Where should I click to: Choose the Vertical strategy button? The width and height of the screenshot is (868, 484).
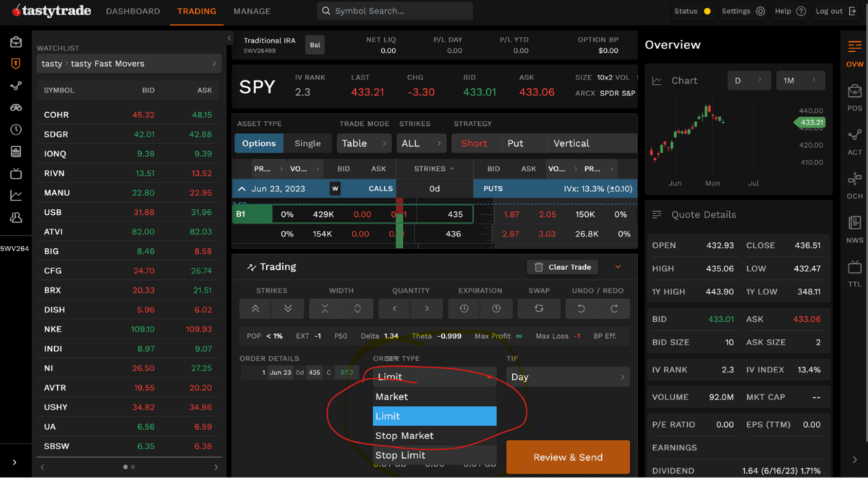(x=592, y=143)
